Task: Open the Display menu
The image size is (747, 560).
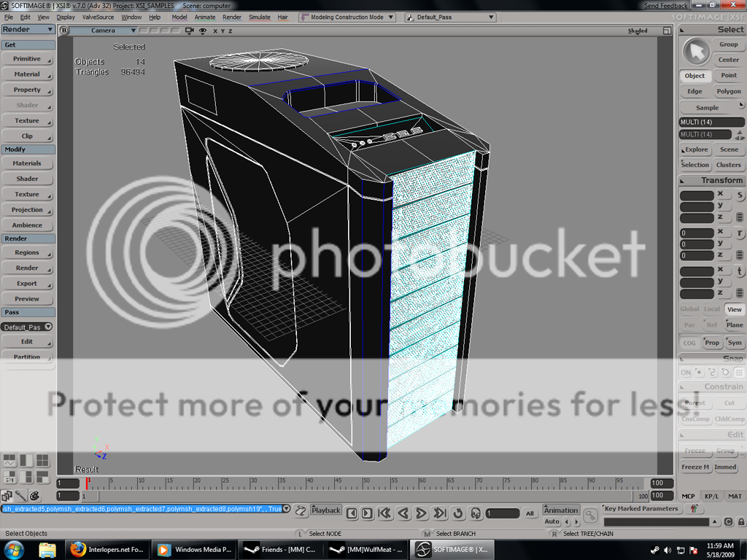Action: (x=66, y=17)
